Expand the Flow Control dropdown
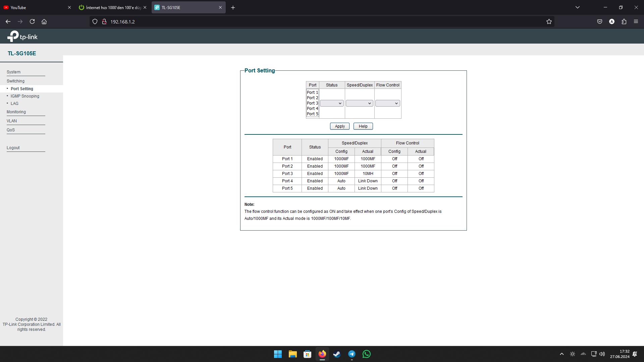Screen dimensions: 644x362 (387, 103)
